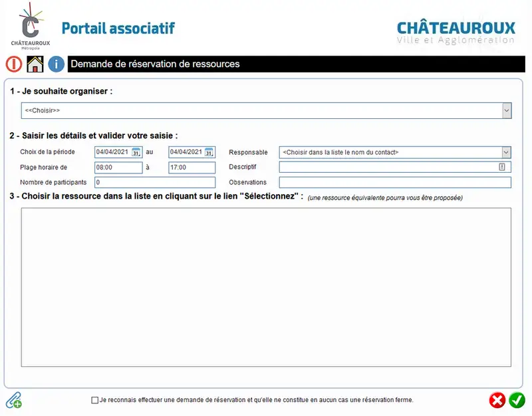Click the Châteauroux Métropole logo

coord(31,27)
